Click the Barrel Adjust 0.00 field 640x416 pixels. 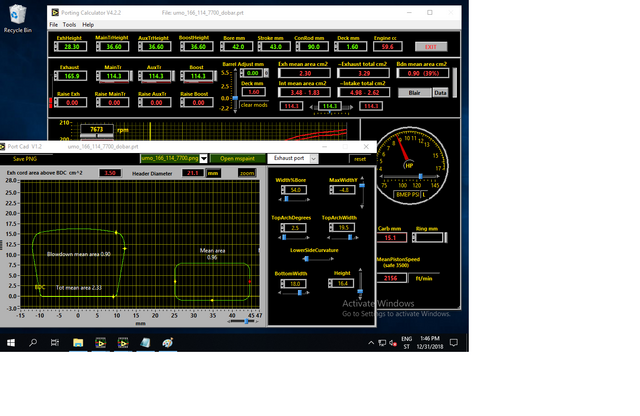pos(253,73)
